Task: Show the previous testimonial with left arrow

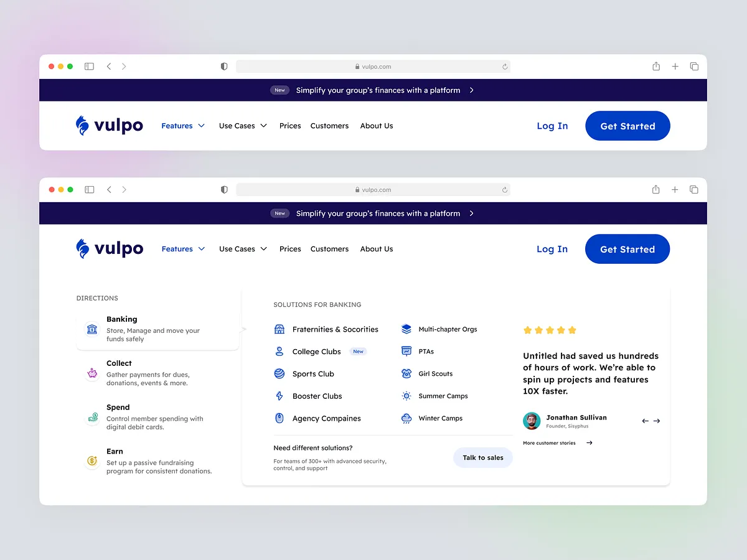Action: [646, 421]
